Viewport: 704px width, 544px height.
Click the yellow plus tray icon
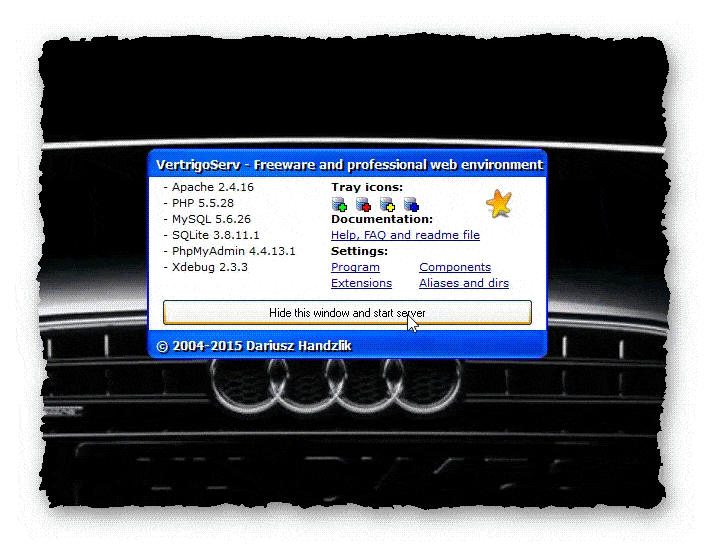coord(387,204)
